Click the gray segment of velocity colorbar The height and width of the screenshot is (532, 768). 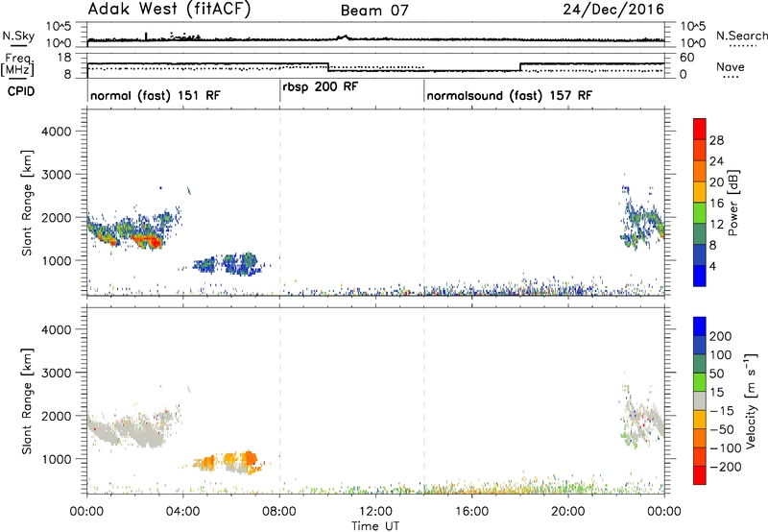click(x=700, y=400)
